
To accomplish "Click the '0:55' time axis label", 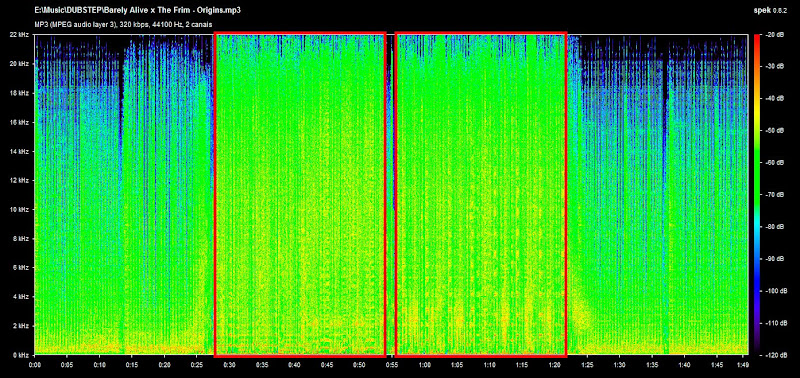I will pyautogui.click(x=392, y=365).
